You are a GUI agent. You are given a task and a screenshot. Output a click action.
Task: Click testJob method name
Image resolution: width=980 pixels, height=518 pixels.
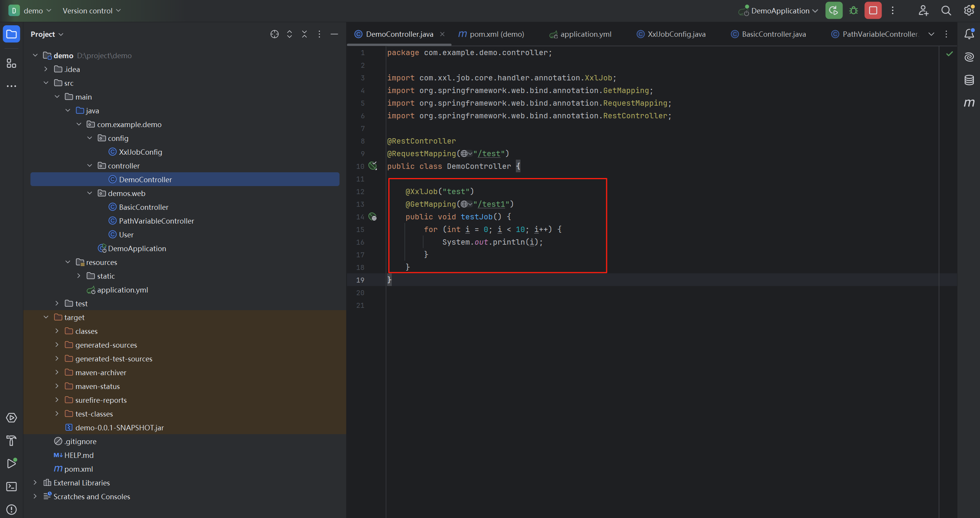[x=476, y=217]
